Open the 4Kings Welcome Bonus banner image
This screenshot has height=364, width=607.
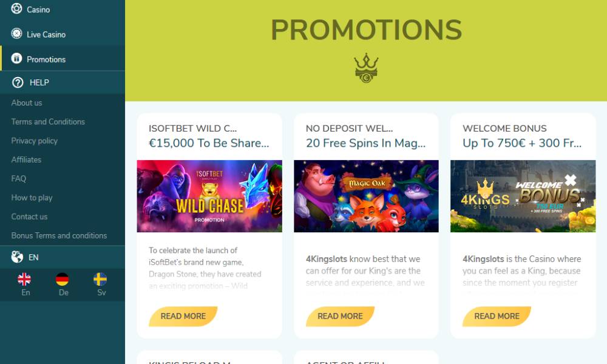tap(523, 196)
